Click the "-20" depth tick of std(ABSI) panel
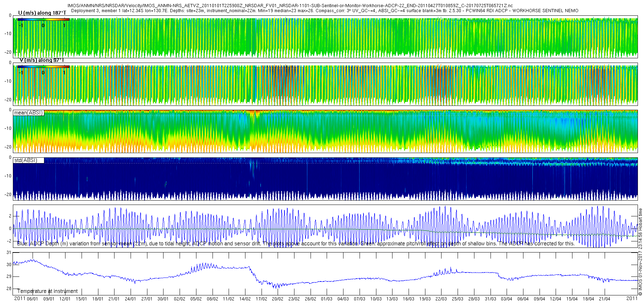 click(8, 195)
